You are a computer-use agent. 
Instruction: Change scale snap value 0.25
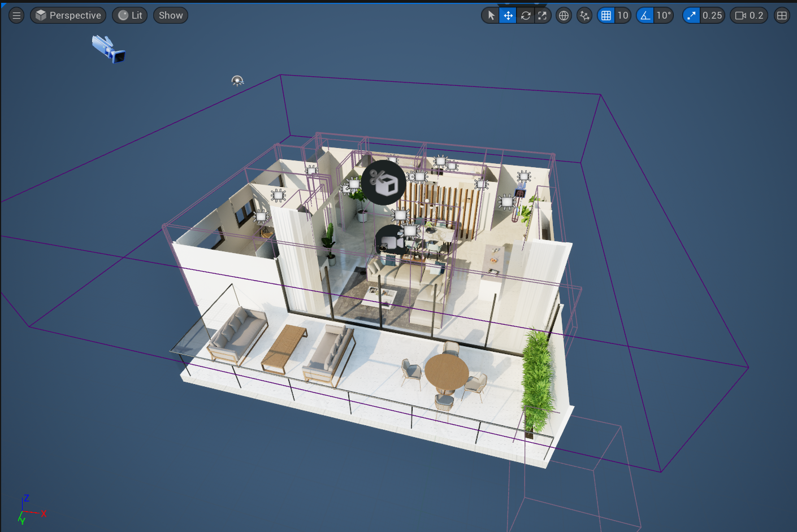[x=712, y=15]
